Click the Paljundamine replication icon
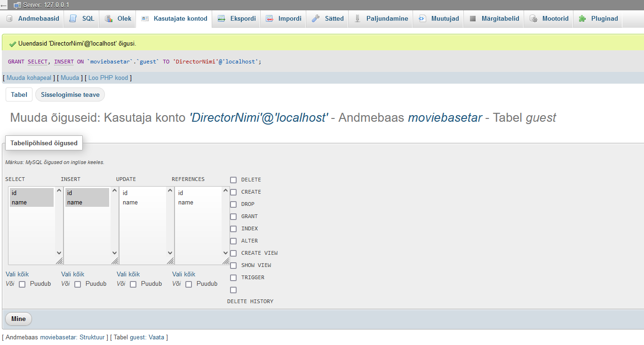 tap(357, 19)
